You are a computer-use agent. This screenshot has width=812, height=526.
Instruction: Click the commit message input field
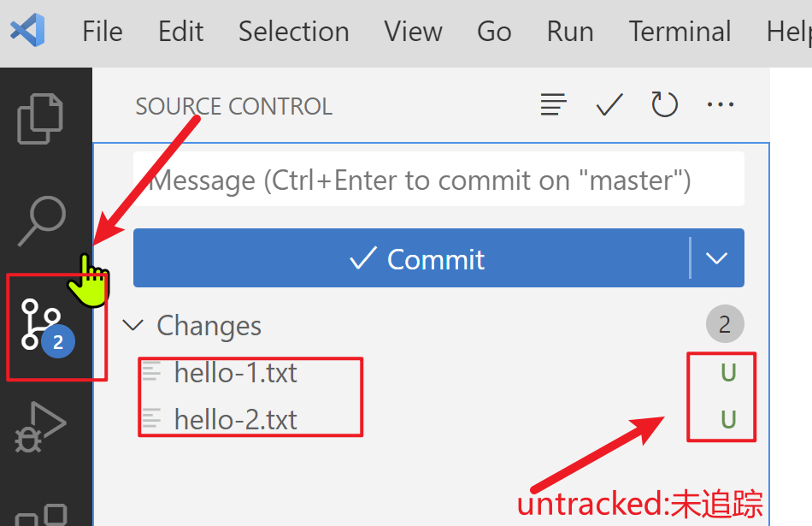[438, 180]
